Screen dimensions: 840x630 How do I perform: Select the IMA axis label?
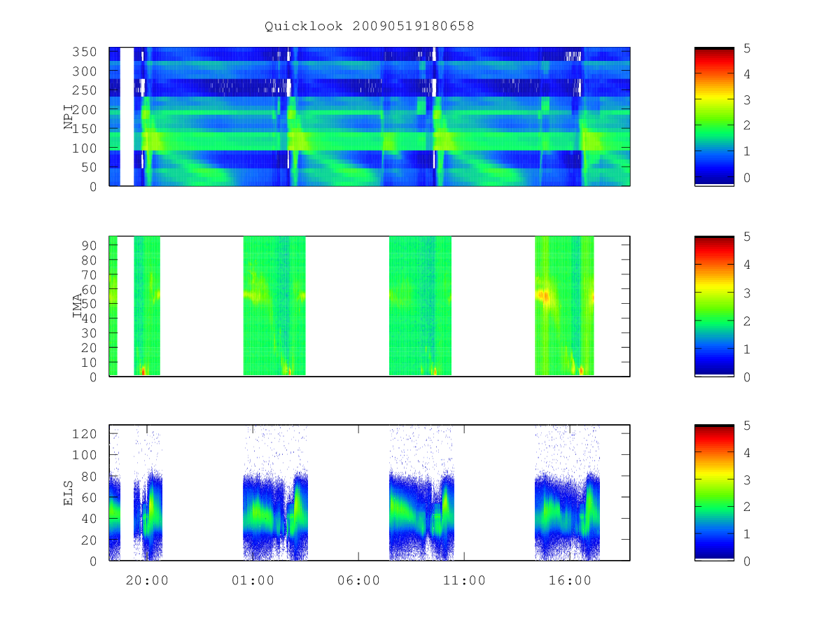point(78,307)
